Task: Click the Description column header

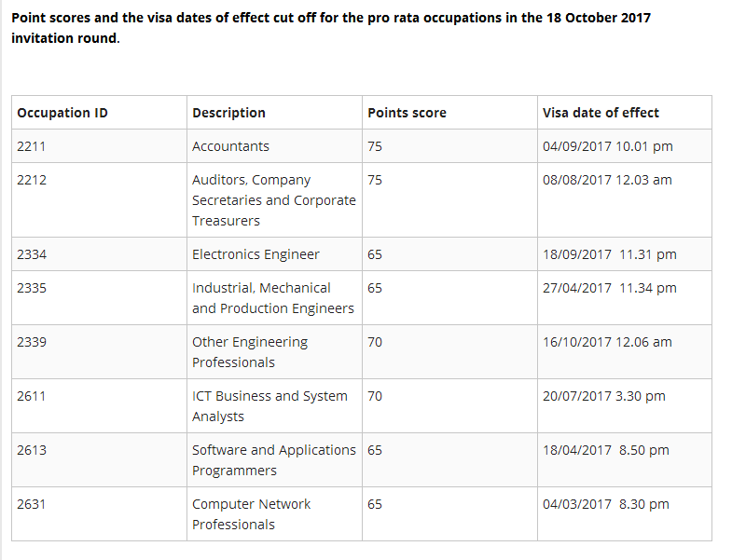Action: click(x=228, y=113)
